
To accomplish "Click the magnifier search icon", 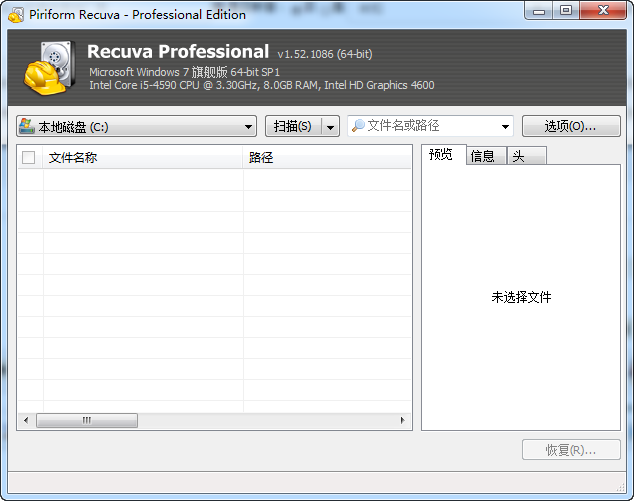I will pyautogui.click(x=358, y=126).
